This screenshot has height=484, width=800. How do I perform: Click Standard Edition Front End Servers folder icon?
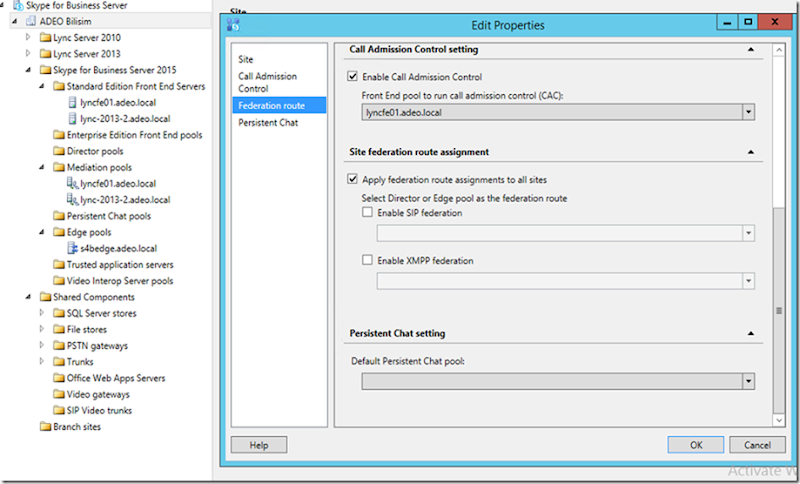pos(59,86)
